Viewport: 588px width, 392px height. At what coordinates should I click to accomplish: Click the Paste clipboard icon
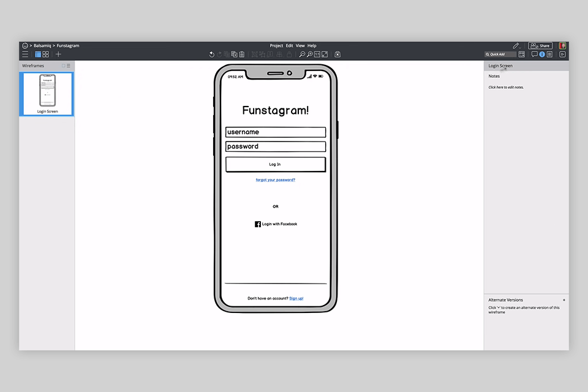tap(242, 55)
